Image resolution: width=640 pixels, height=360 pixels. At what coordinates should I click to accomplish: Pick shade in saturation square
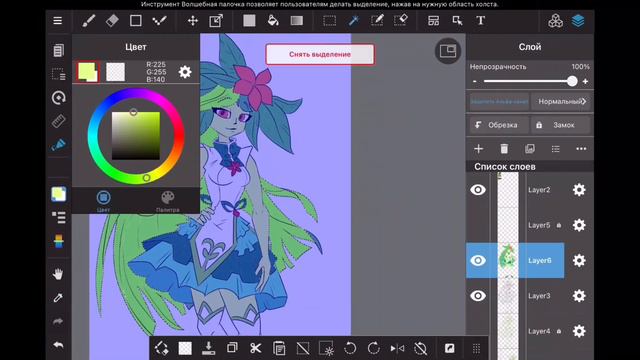coord(136,136)
